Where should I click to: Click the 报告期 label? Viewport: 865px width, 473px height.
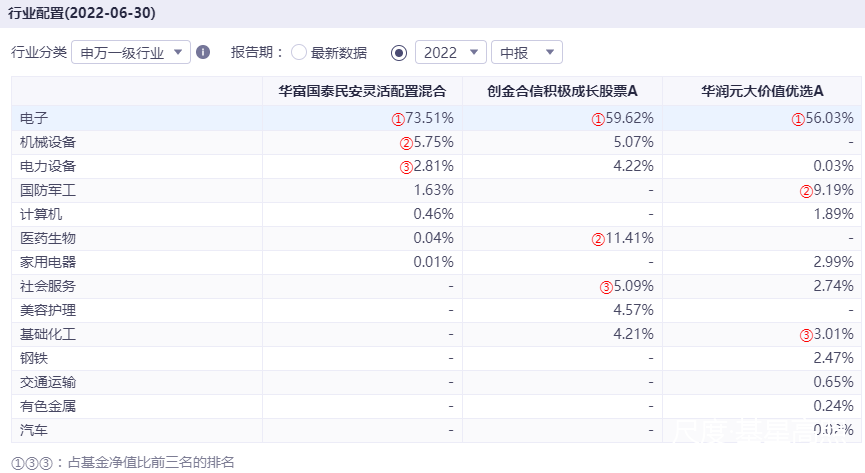[x=257, y=52]
